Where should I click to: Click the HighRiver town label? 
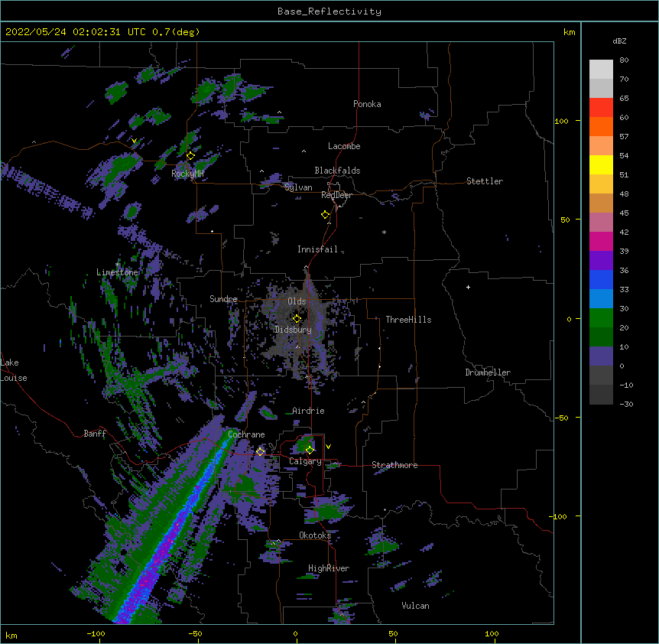point(329,568)
